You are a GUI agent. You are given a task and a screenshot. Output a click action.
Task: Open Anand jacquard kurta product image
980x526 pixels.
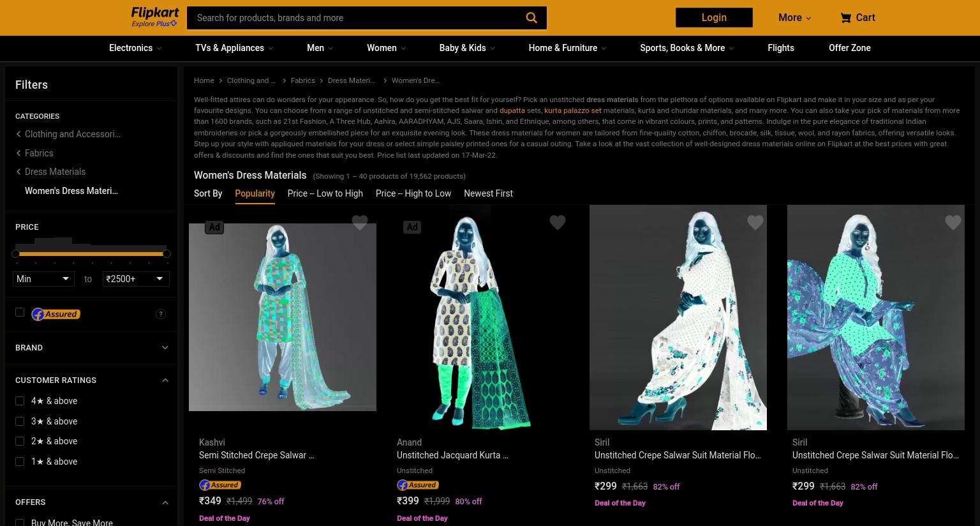click(480, 317)
